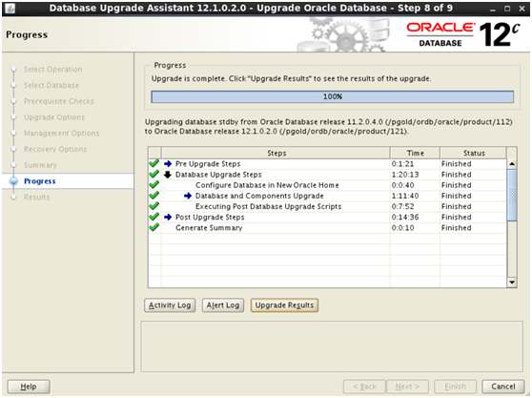The height and width of the screenshot is (398, 532).
Task: Click the 0:14:36 time value
Action: click(x=405, y=218)
